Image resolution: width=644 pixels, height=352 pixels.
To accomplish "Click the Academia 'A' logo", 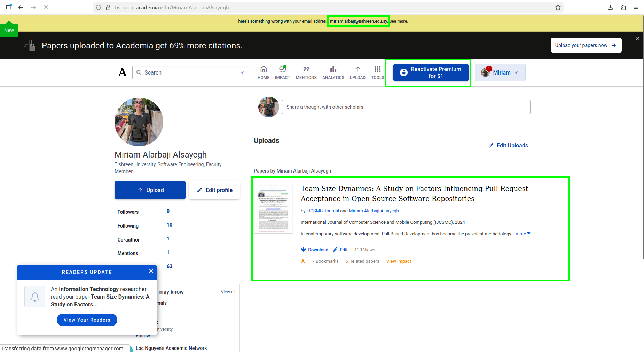I will pos(123,72).
